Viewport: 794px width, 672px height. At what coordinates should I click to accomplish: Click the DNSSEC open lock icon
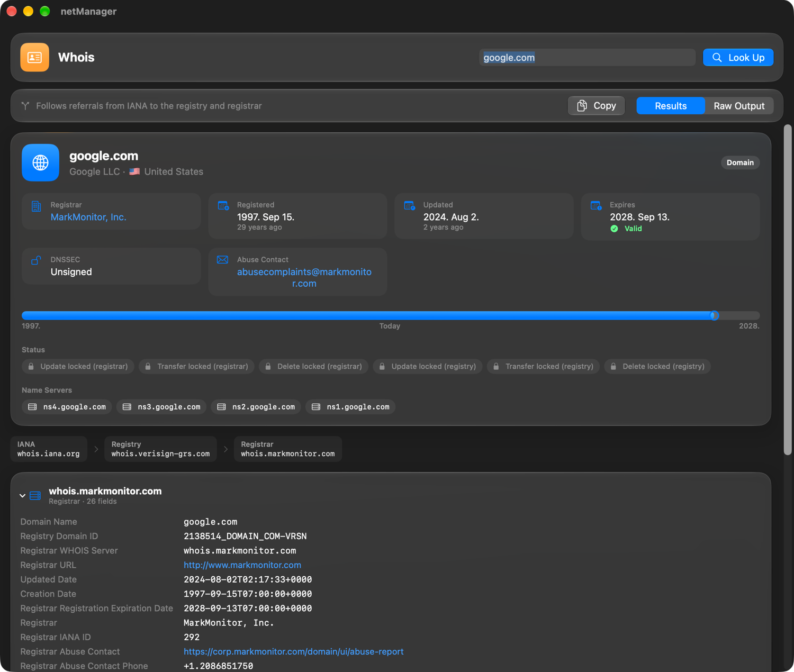click(36, 260)
